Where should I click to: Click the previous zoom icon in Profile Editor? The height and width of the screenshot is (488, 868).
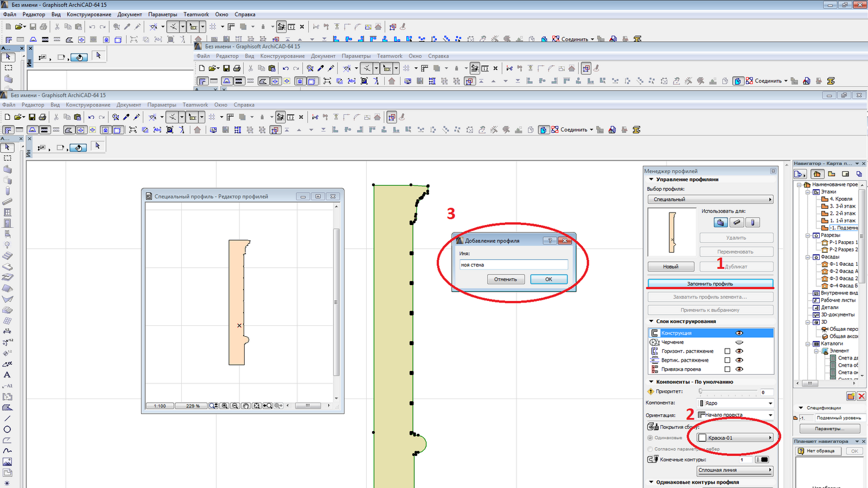click(x=267, y=406)
